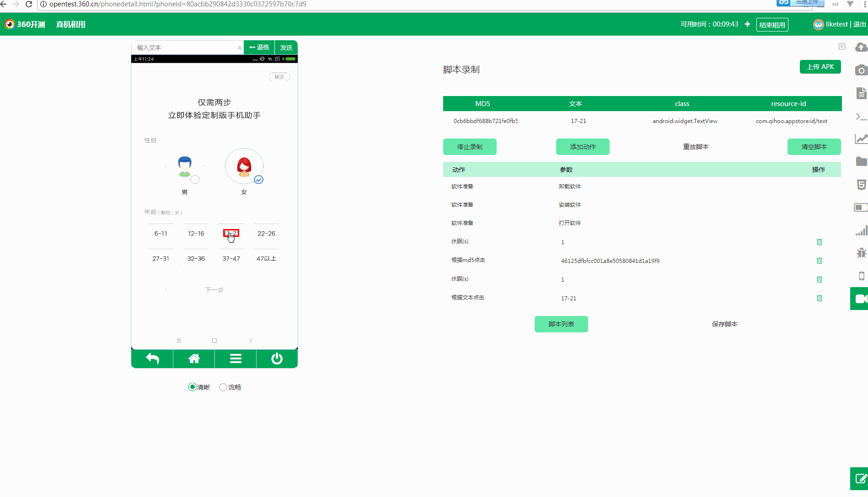Screen dimensions: 868x497
Task: Click 保存脚本
Action: [725, 324]
